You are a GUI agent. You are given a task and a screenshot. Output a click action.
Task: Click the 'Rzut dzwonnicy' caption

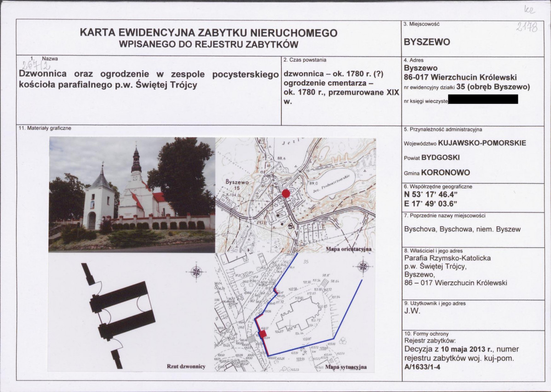click(186, 367)
